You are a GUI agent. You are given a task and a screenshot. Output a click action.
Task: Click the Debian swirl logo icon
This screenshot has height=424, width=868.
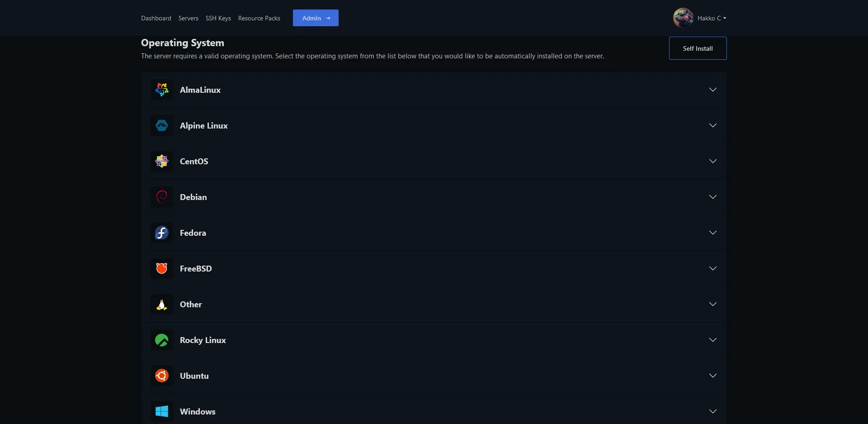162,197
